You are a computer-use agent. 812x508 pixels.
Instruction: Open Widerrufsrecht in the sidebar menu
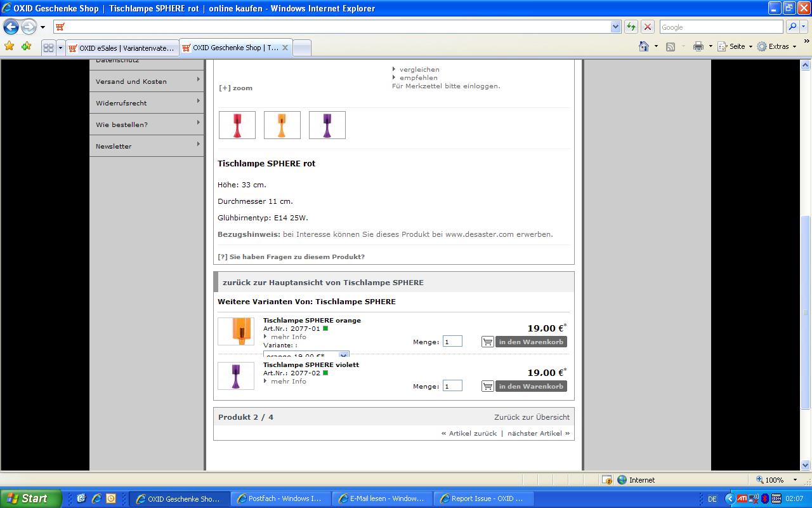pos(121,103)
